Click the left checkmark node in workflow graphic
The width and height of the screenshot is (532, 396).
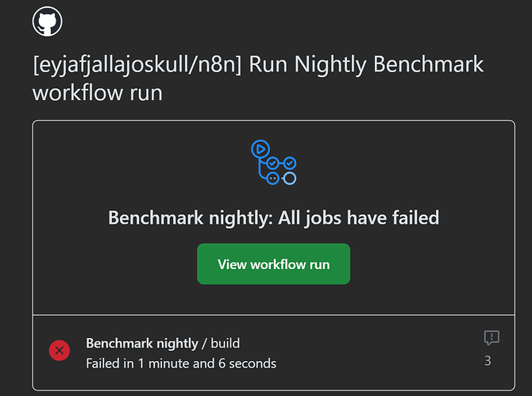(x=273, y=163)
